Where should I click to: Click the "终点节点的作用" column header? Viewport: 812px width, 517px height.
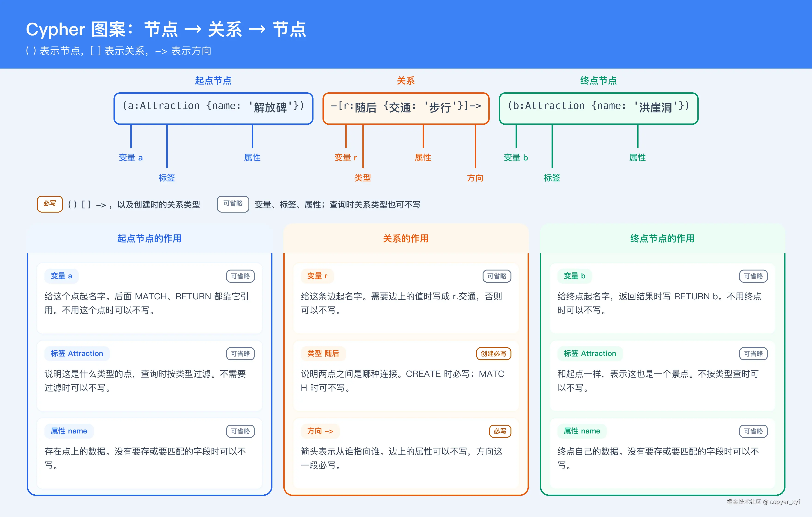pyautogui.click(x=663, y=239)
